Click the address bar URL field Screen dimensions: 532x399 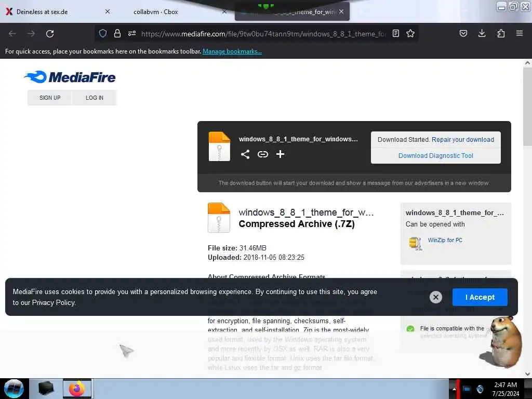(x=263, y=34)
